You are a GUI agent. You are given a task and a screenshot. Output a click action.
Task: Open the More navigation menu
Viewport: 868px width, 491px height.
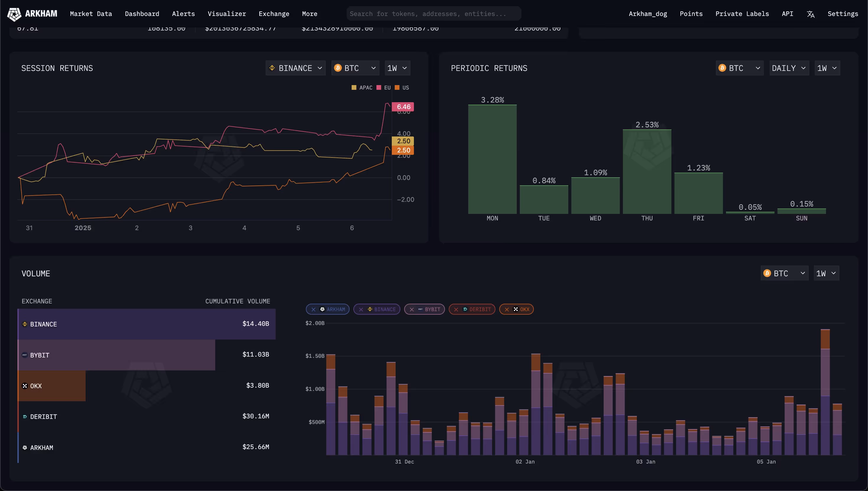(x=309, y=14)
